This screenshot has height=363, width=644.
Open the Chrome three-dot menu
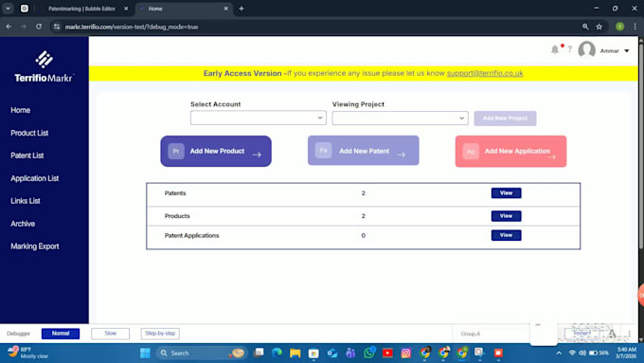[635, 27]
